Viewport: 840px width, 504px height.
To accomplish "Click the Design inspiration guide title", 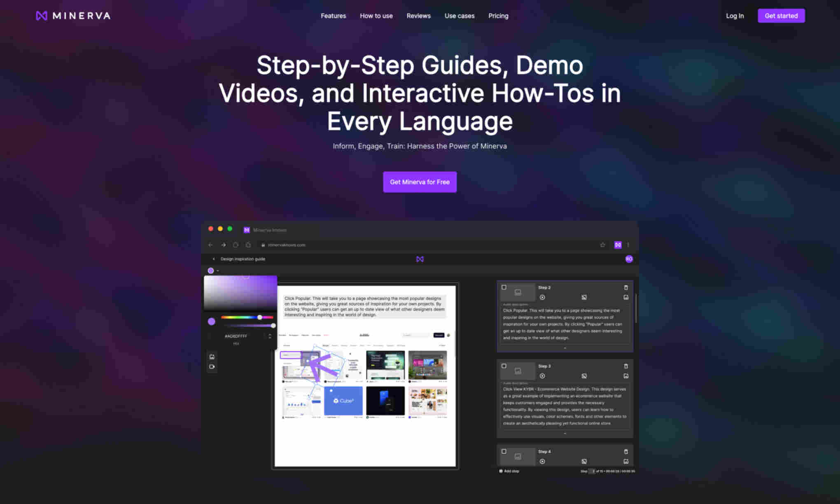I will [243, 259].
